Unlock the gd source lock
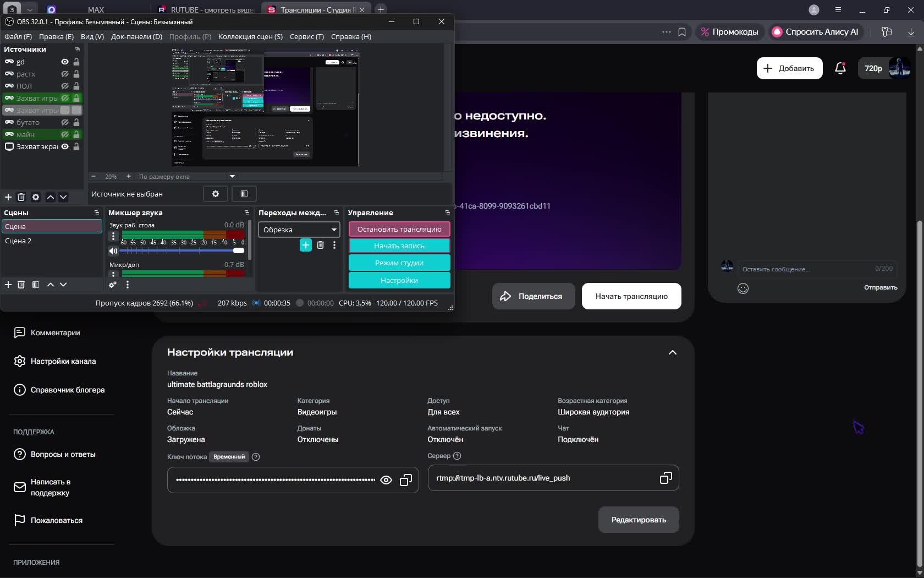924x578 pixels. coord(76,62)
